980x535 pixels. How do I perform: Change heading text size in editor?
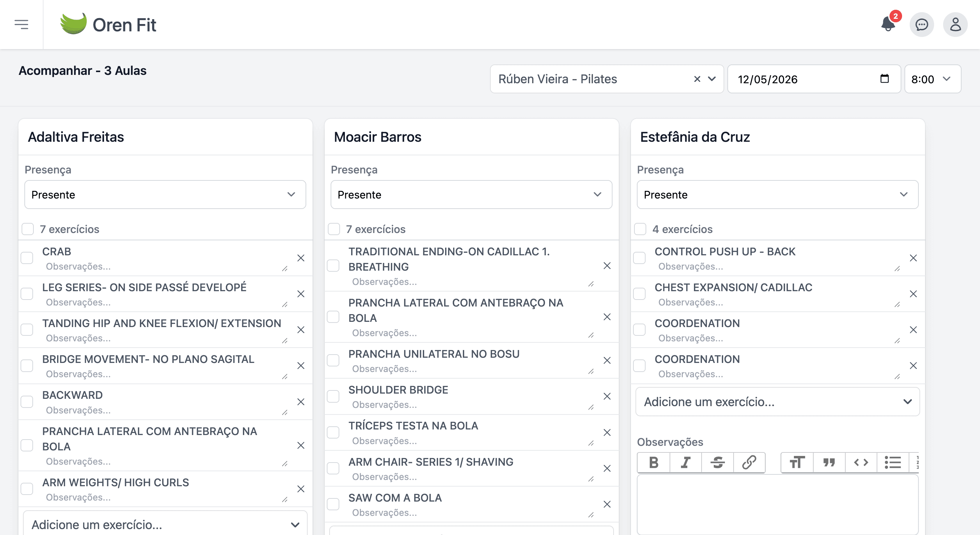pyautogui.click(x=797, y=463)
